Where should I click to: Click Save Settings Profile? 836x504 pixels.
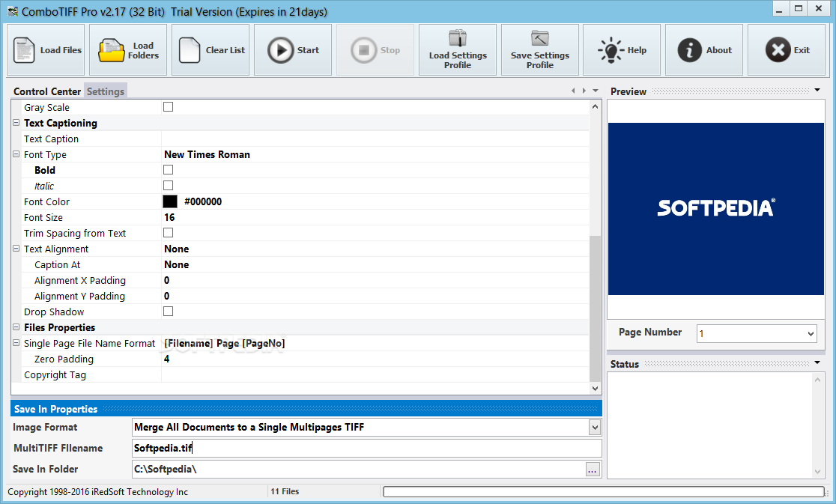(539, 50)
